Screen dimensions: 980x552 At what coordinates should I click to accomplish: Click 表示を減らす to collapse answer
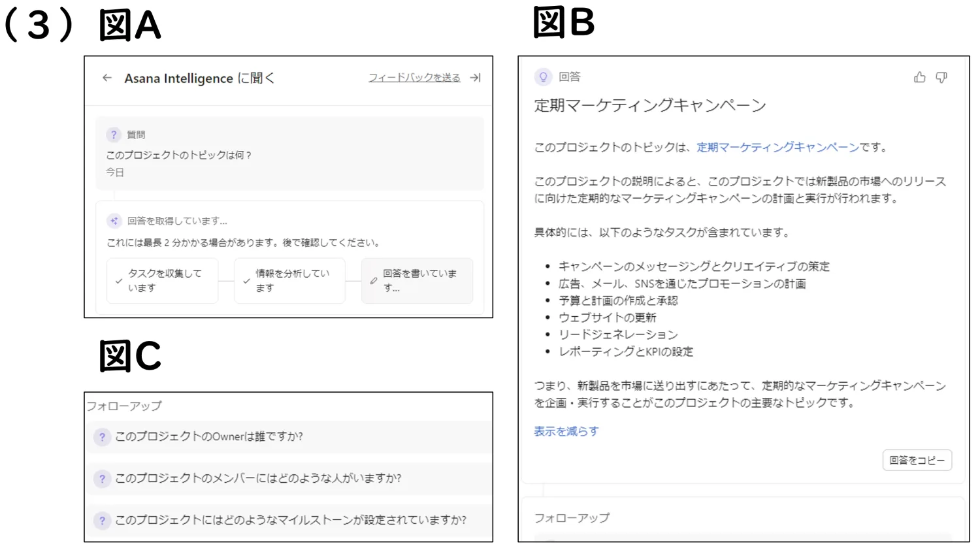[566, 431]
